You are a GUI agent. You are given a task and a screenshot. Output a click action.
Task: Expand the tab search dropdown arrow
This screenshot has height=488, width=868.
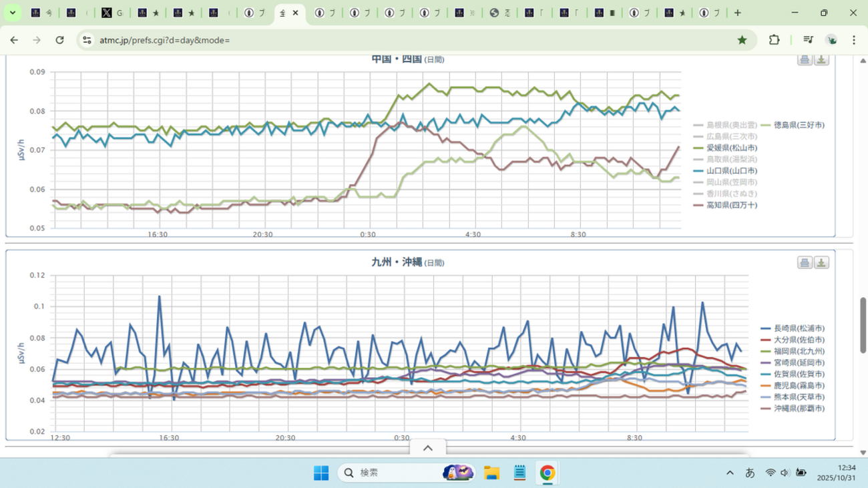12,13
